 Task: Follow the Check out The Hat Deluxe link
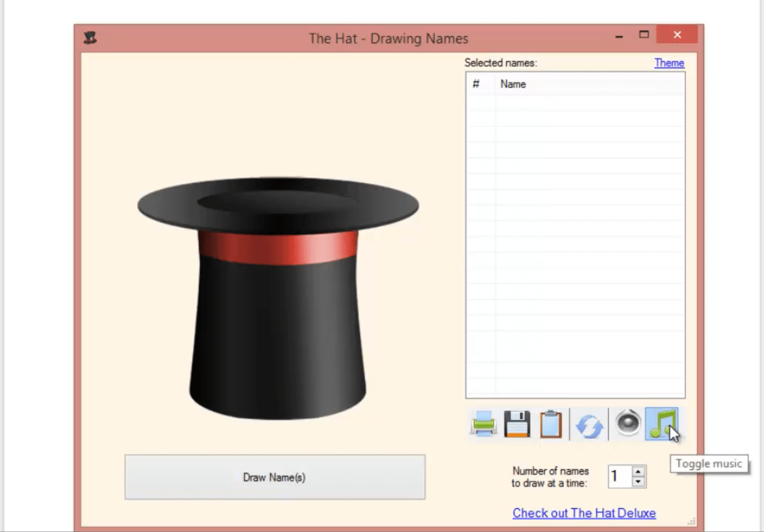point(583,513)
